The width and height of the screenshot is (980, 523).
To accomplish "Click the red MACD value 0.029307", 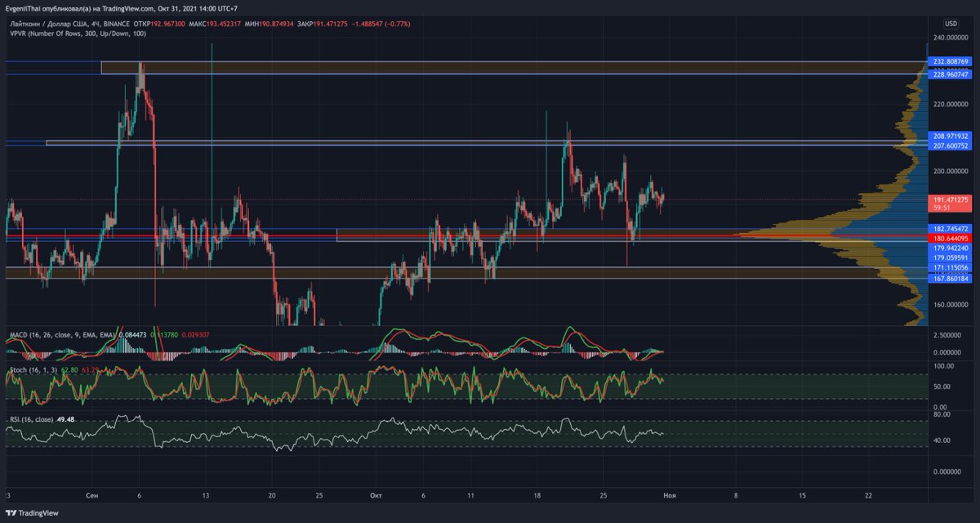I will coord(196,334).
